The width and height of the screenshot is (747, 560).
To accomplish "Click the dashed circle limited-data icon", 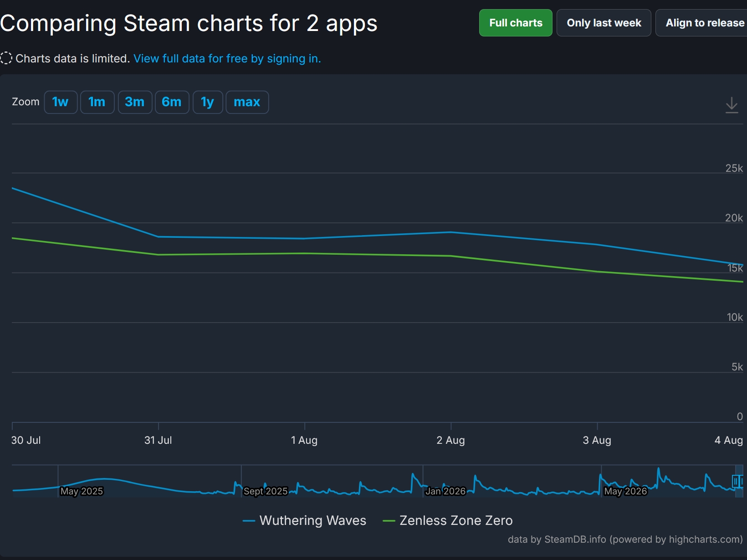I will (6, 58).
